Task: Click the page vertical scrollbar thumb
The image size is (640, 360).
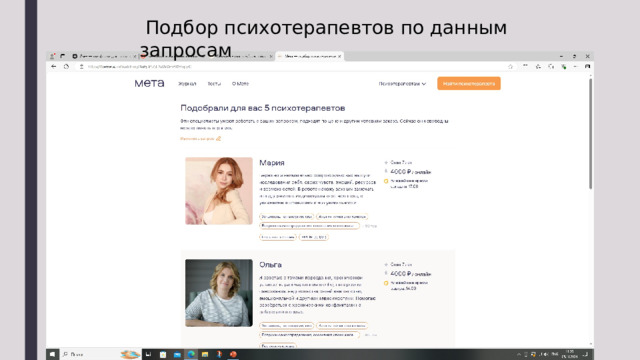Action: tap(590, 133)
